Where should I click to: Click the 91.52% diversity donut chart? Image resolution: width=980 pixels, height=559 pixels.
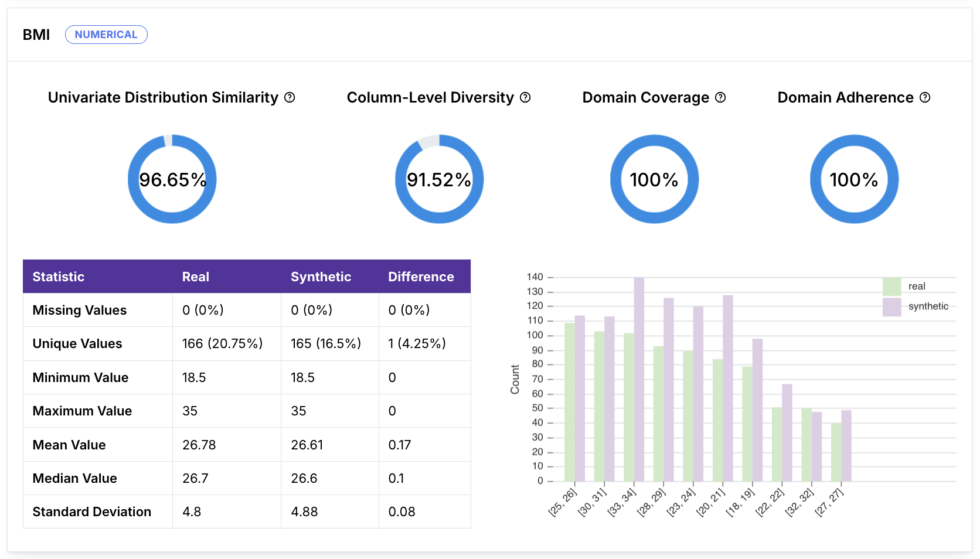pyautogui.click(x=440, y=179)
